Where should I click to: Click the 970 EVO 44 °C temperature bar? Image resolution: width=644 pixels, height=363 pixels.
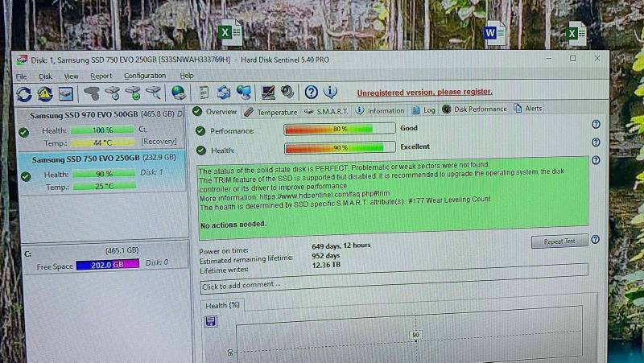(103, 142)
